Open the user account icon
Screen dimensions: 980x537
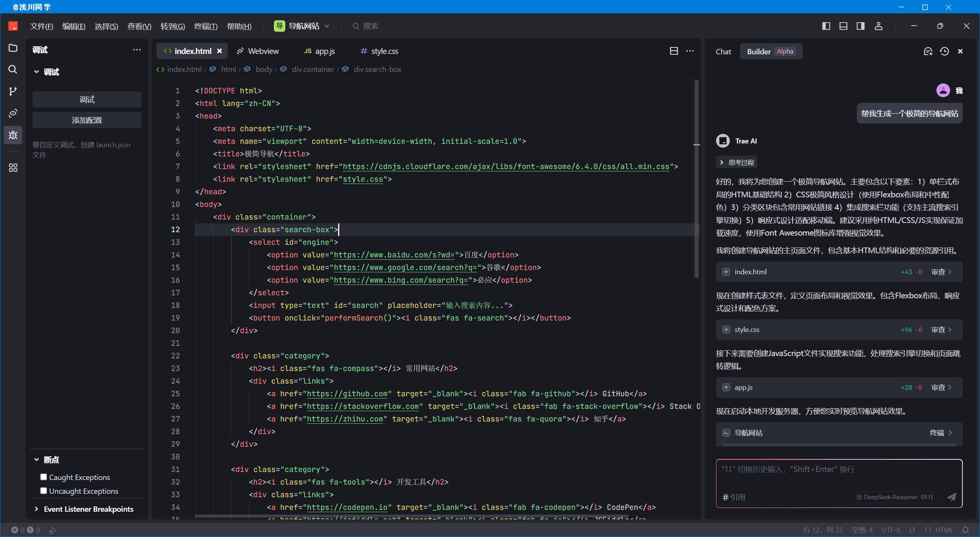[879, 26]
